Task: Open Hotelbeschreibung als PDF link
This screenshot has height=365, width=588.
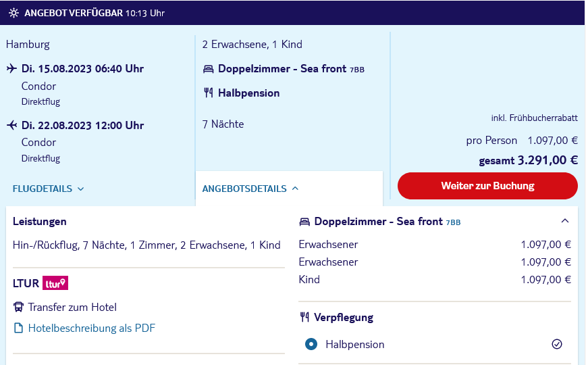Action: [x=92, y=328]
